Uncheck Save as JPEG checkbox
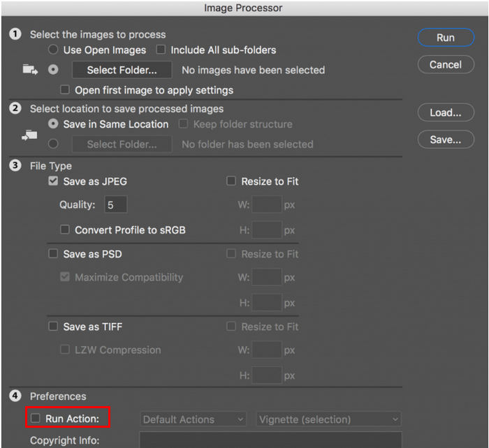The width and height of the screenshot is (489, 448). (x=53, y=181)
